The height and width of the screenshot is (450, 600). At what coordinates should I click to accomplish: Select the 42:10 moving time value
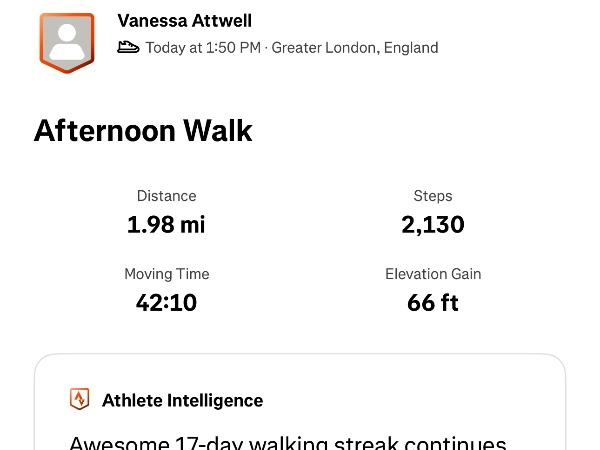tap(166, 302)
